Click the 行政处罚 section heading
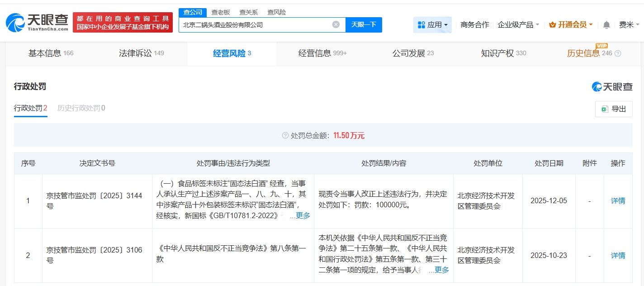 click(30, 86)
